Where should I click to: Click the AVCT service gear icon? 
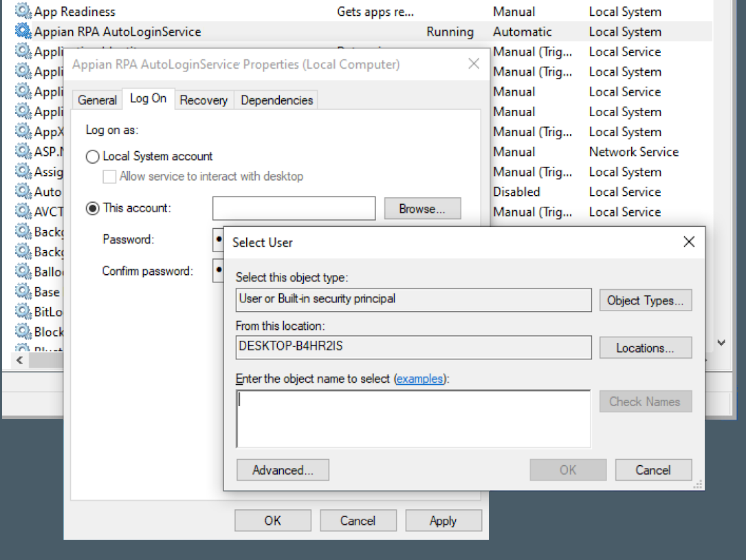[23, 211]
